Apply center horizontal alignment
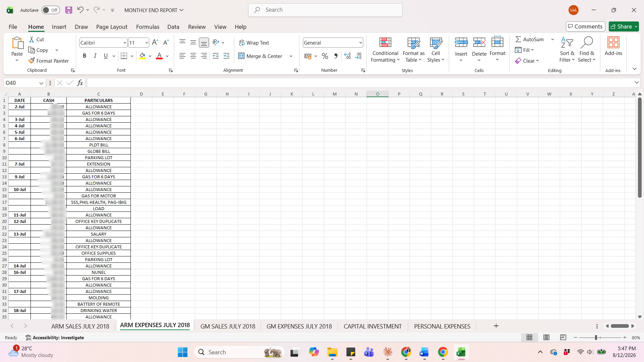This screenshot has height=362, width=644. pyautogui.click(x=193, y=56)
